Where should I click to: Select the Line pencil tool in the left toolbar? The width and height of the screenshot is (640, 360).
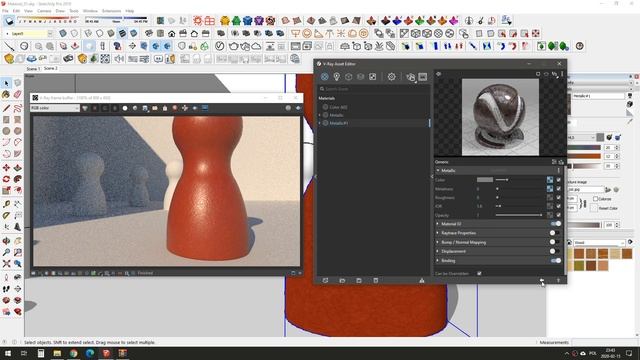pyautogui.click(x=6, y=108)
